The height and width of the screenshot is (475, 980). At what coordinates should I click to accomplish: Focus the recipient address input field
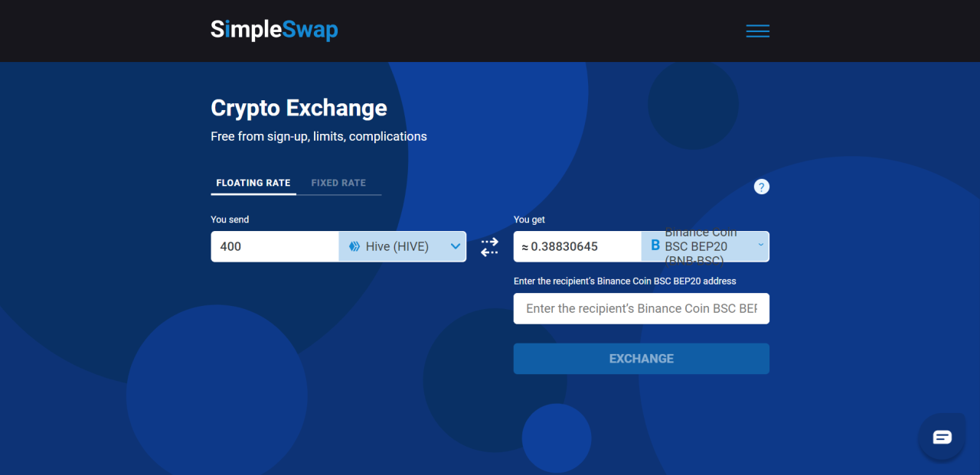642,308
